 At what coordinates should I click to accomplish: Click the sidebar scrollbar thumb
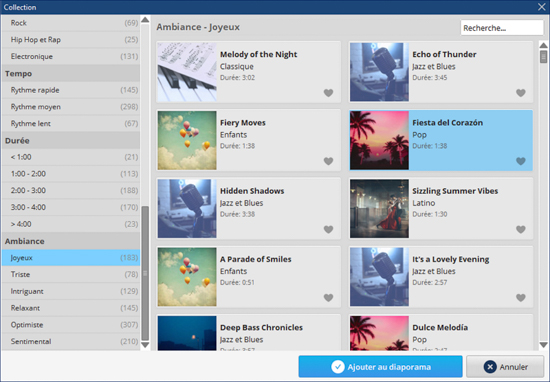[145, 273]
